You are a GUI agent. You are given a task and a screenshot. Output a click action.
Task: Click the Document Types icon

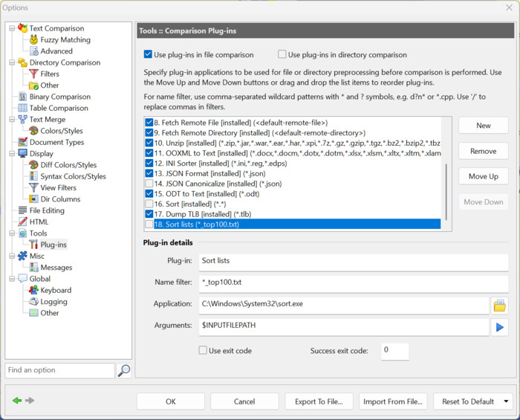pyautogui.click(x=22, y=142)
